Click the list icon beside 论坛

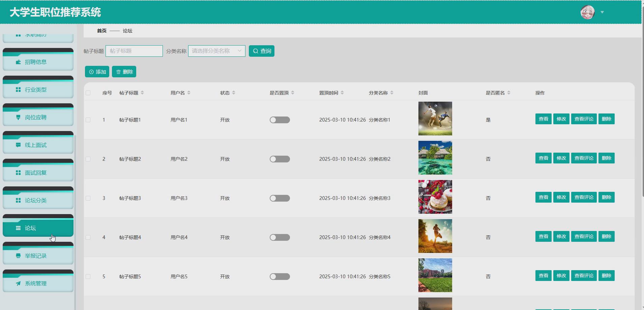pyautogui.click(x=18, y=228)
